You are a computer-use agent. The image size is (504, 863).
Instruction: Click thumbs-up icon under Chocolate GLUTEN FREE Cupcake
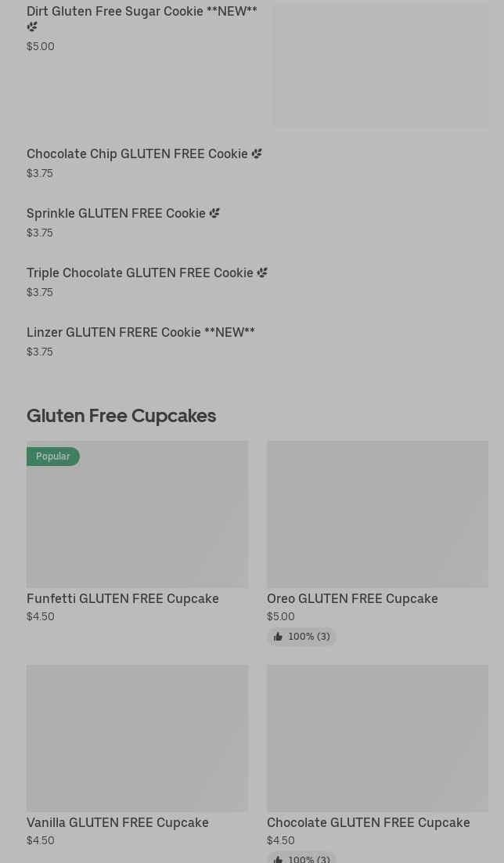point(278,859)
